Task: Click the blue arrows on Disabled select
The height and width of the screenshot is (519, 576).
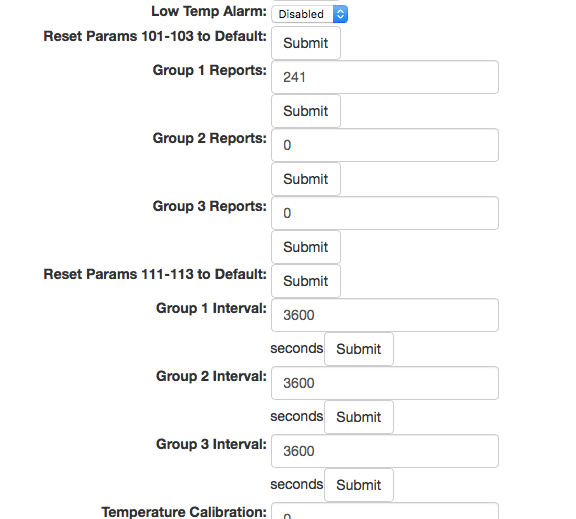Action: pos(341,14)
